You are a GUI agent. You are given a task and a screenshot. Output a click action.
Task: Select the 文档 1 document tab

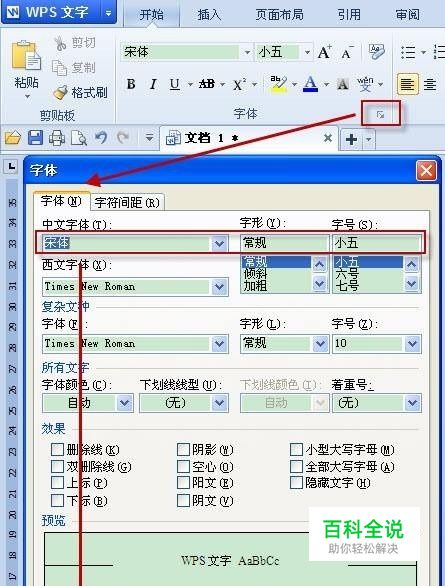tap(248, 138)
